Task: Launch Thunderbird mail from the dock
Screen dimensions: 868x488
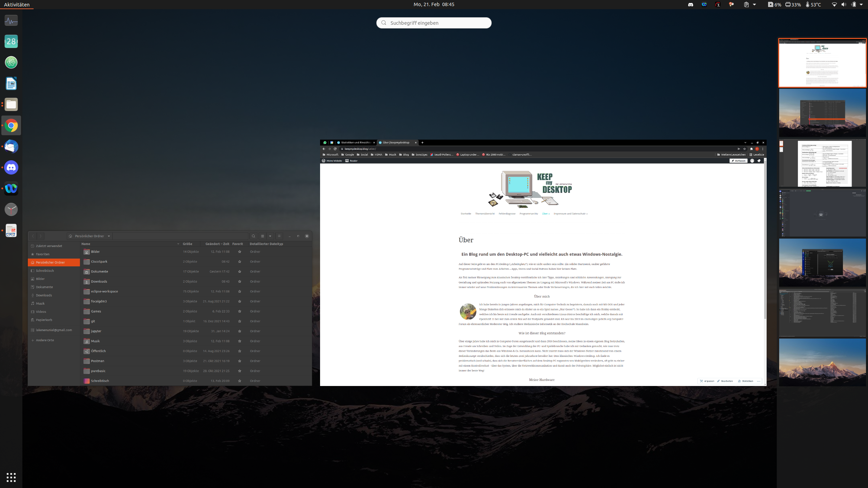Action: point(11,147)
